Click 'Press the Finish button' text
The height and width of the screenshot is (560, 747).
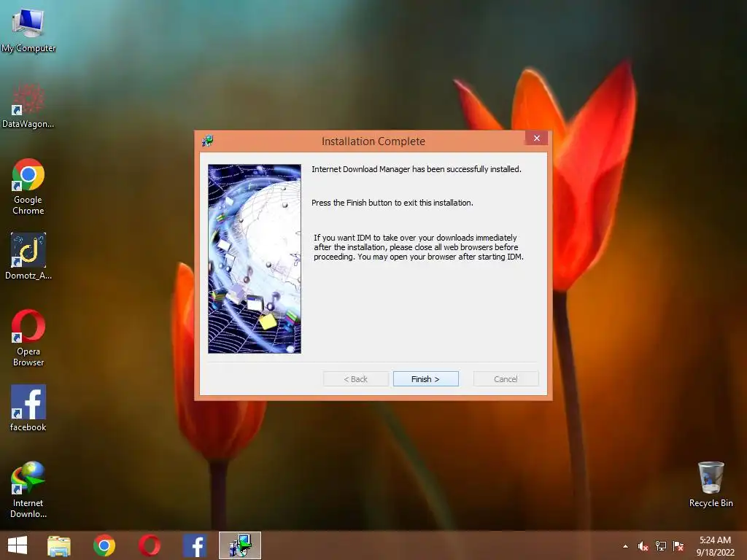392,203
